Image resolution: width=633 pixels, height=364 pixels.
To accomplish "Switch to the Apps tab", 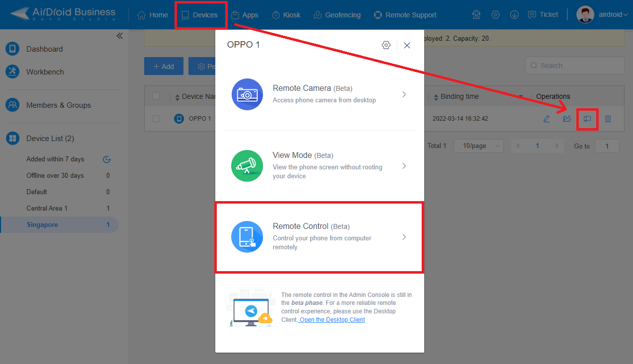I will pyautogui.click(x=245, y=15).
